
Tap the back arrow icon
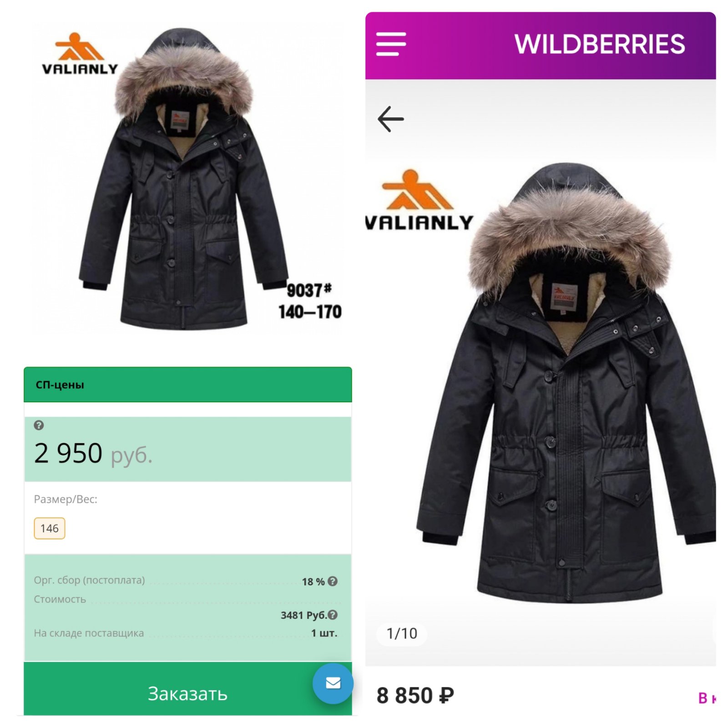point(390,119)
